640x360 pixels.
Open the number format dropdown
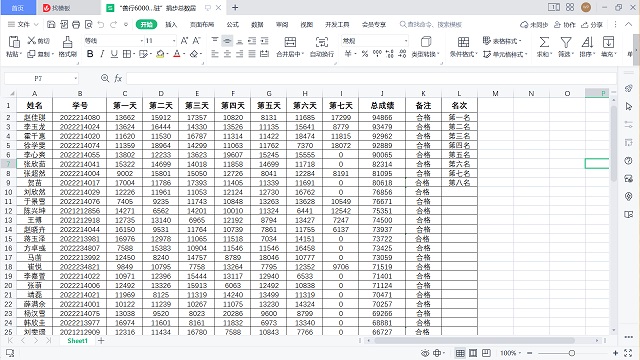tap(406, 41)
